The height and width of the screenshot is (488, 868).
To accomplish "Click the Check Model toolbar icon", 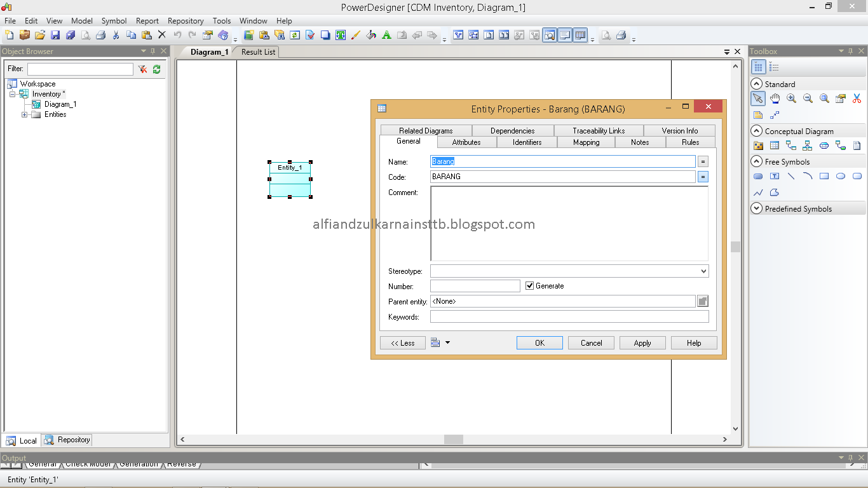I will [x=309, y=35].
